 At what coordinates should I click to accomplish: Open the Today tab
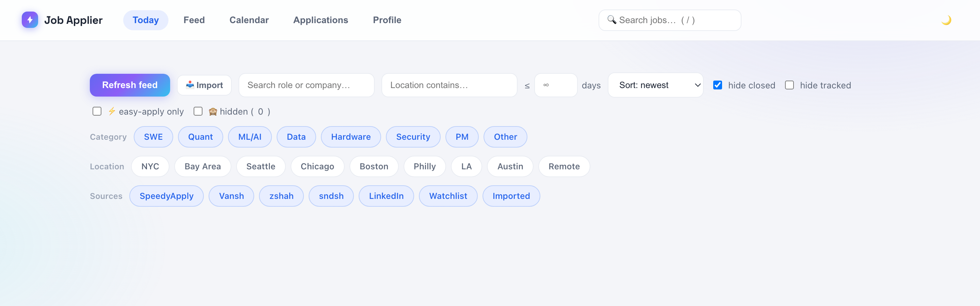click(145, 20)
